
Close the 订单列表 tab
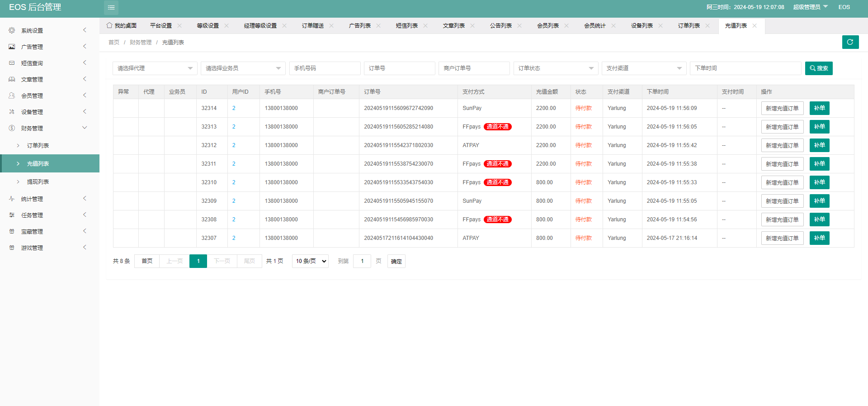point(708,26)
